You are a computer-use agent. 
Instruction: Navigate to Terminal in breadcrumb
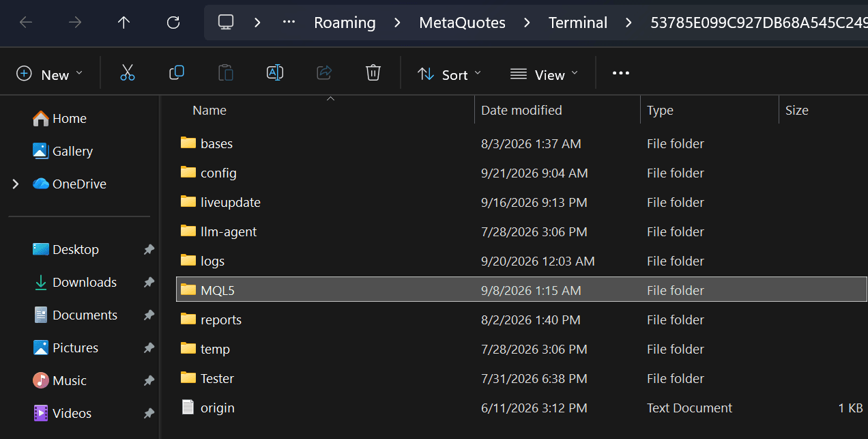pyautogui.click(x=578, y=23)
